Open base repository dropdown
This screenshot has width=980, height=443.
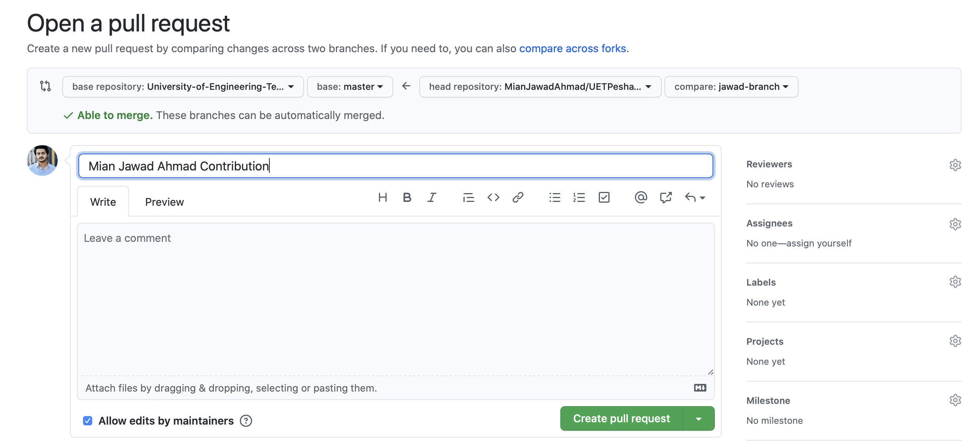[183, 87]
